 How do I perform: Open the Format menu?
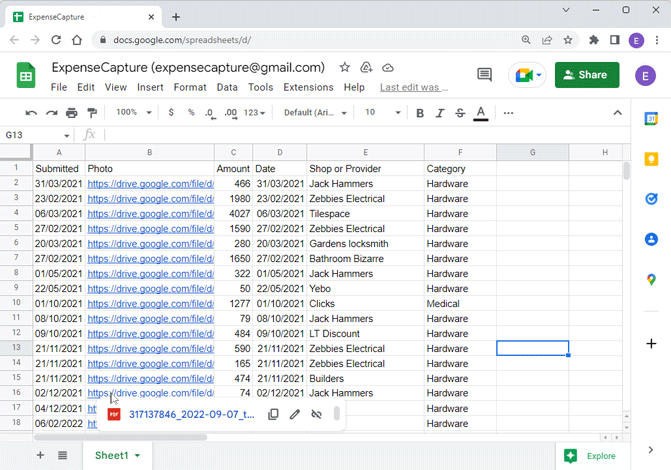[x=190, y=87]
